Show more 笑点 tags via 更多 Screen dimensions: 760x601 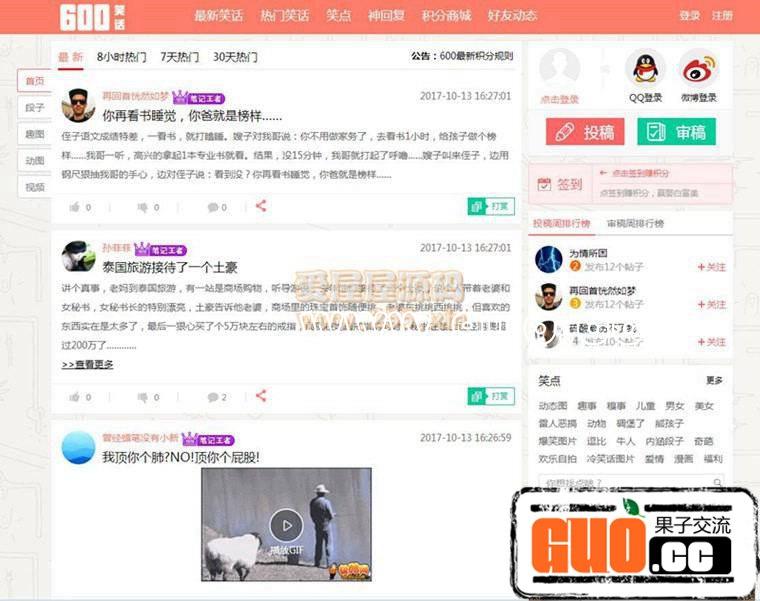[714, 381]
